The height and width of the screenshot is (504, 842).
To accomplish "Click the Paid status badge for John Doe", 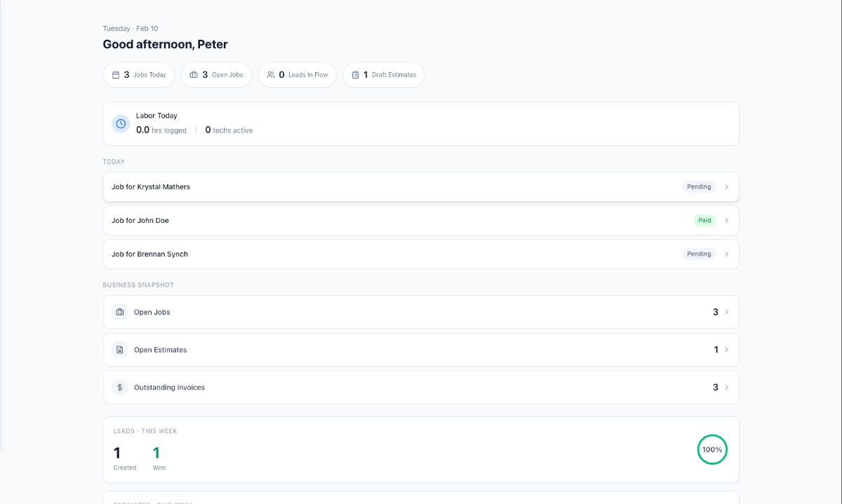I will [x=704, y=221].
